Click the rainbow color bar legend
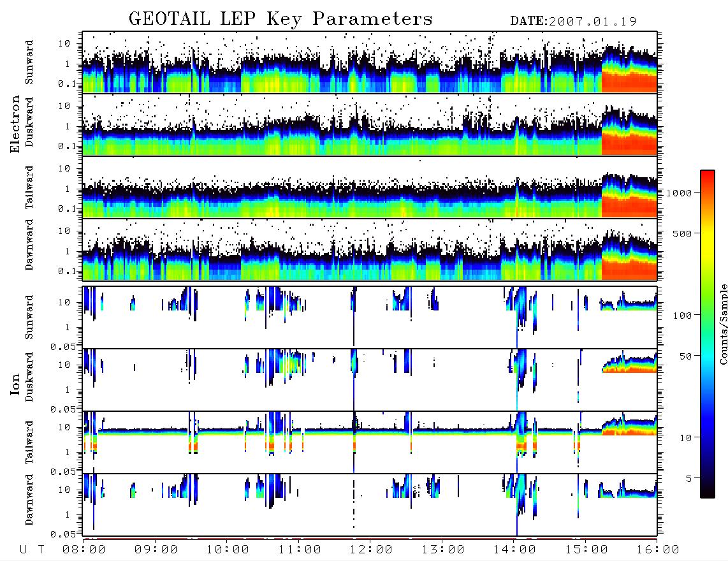This screenshot has height=561, width=728. [x=707, y=334]
